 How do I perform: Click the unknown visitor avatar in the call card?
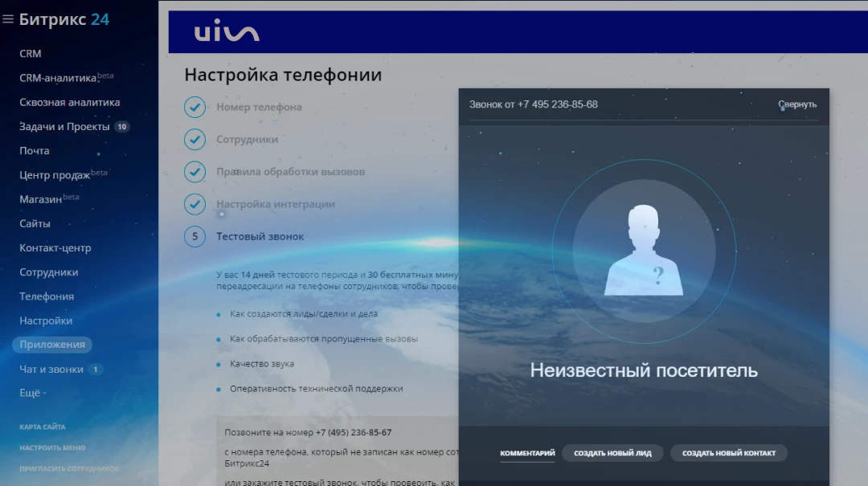(644, 251)
